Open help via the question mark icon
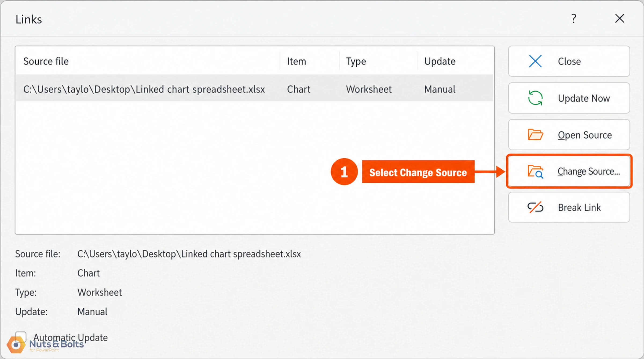 tap(574, 19)
